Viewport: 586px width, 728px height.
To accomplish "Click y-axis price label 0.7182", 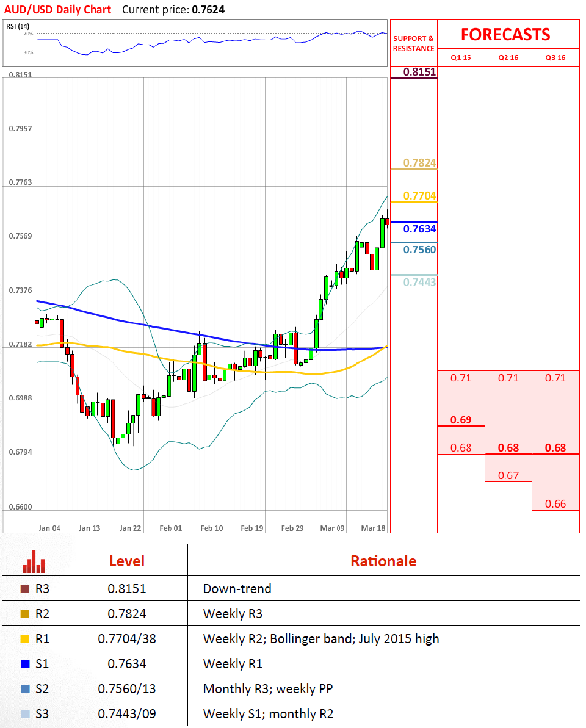I will [20, 345].
